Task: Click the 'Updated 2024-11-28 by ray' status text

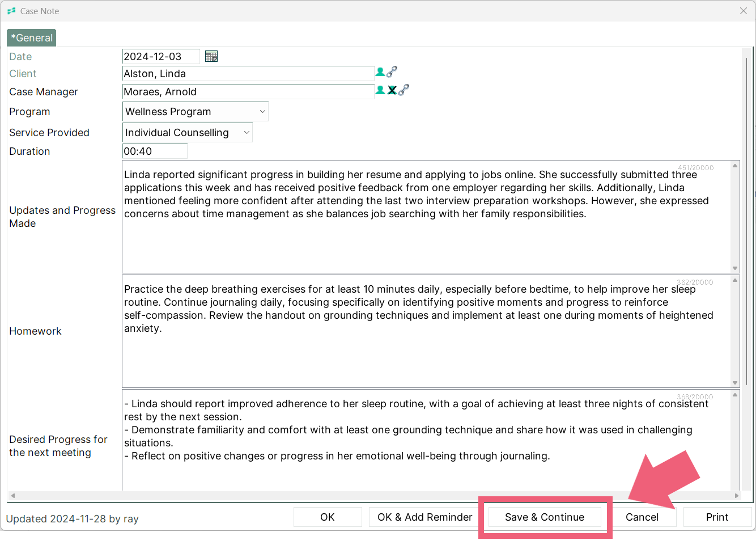Action: 72,519
